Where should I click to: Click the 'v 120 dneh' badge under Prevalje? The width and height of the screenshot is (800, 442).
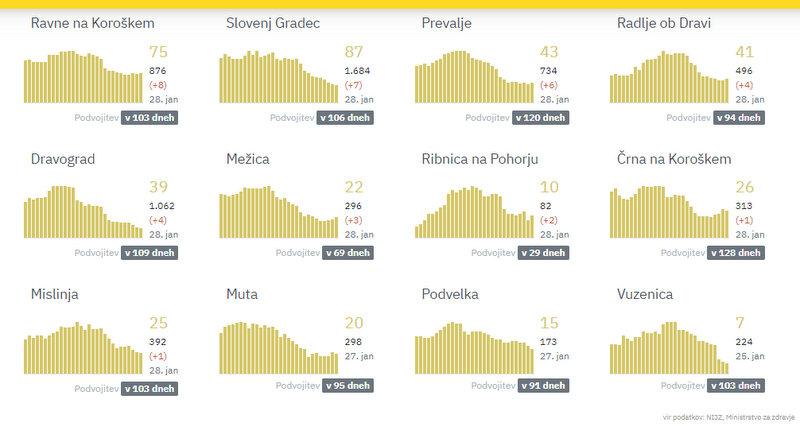[542, 117]
